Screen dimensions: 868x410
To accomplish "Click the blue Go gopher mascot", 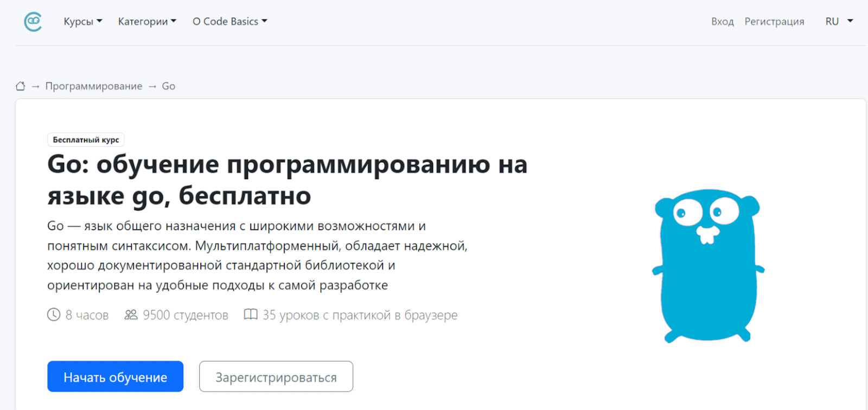I will click(x=707, y=265).
